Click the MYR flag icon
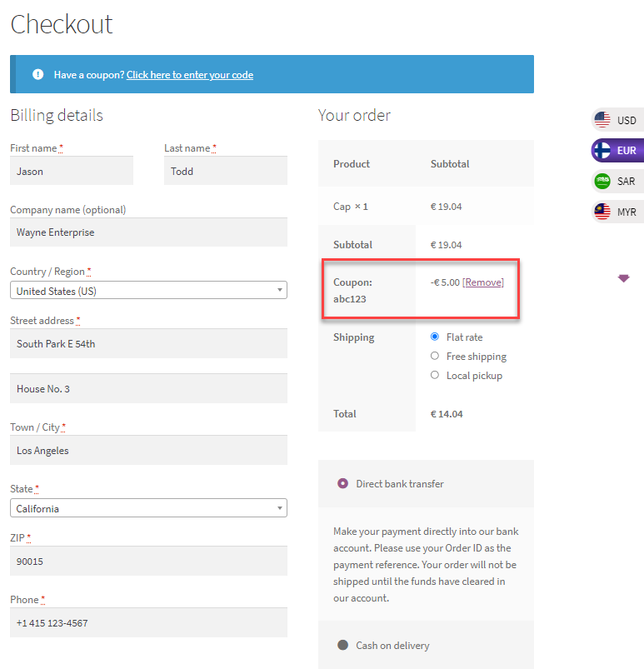Screen dimensions: 644x669 (602, 212)
